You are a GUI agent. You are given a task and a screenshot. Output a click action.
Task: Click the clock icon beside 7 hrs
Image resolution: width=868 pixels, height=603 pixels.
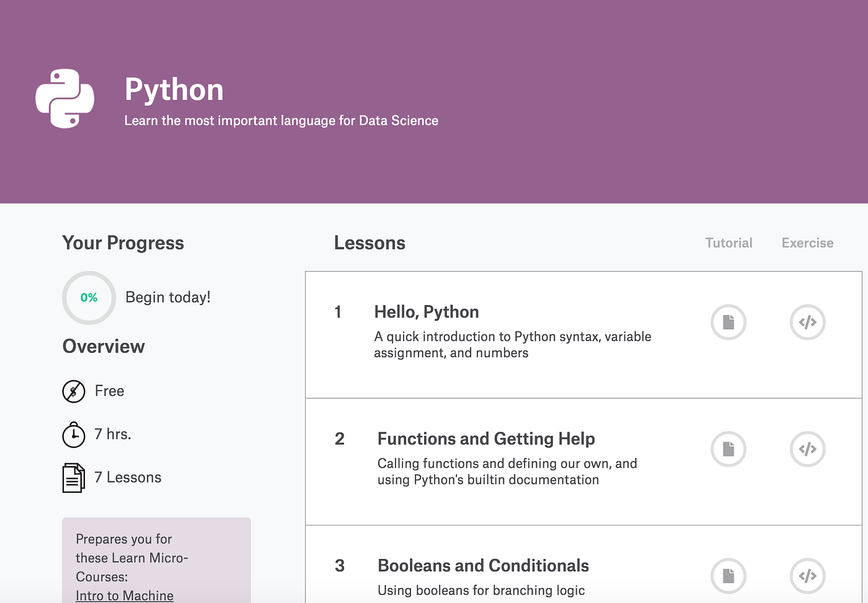(74, 434)
